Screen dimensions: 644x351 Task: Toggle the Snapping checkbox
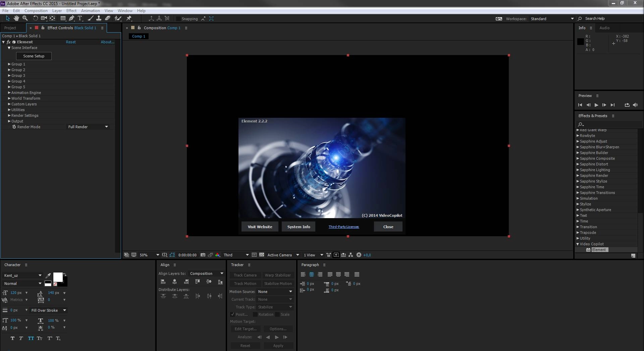(x=178, y=19)
